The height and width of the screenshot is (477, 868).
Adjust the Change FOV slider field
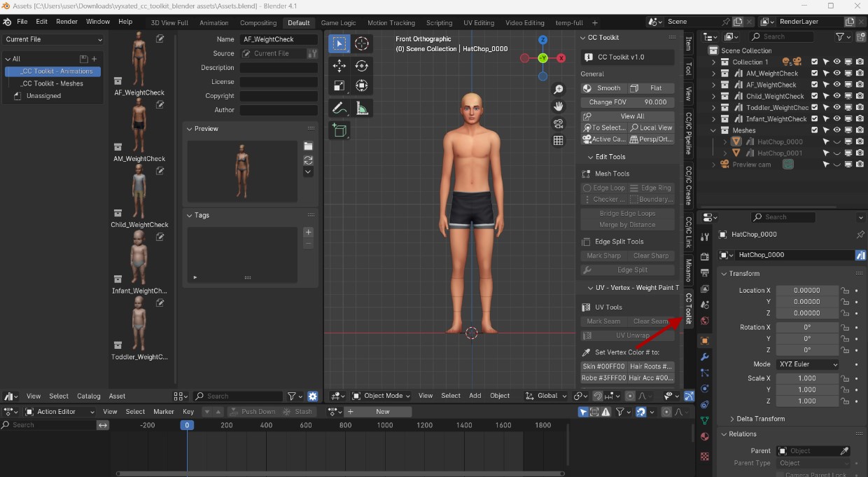[628, 102]
